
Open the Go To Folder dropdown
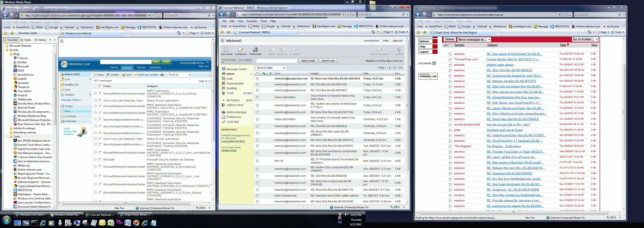tap(585, 40)
